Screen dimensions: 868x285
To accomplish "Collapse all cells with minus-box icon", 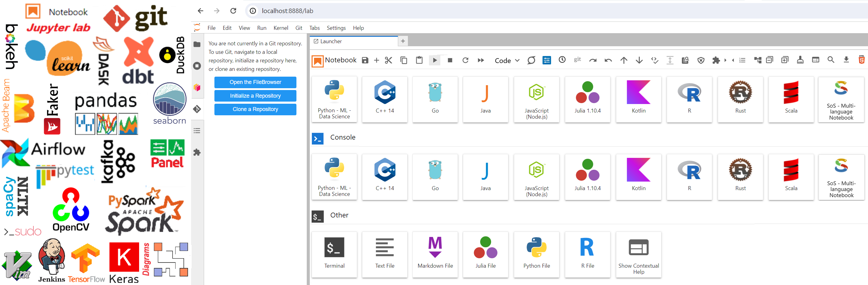I will pyautogui.click(x=770, y=60).
